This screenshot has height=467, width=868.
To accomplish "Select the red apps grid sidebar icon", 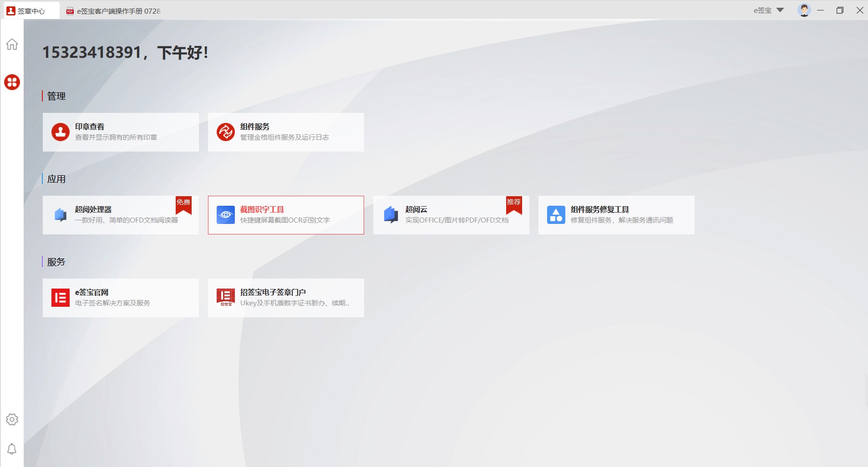I will [12, 82].
